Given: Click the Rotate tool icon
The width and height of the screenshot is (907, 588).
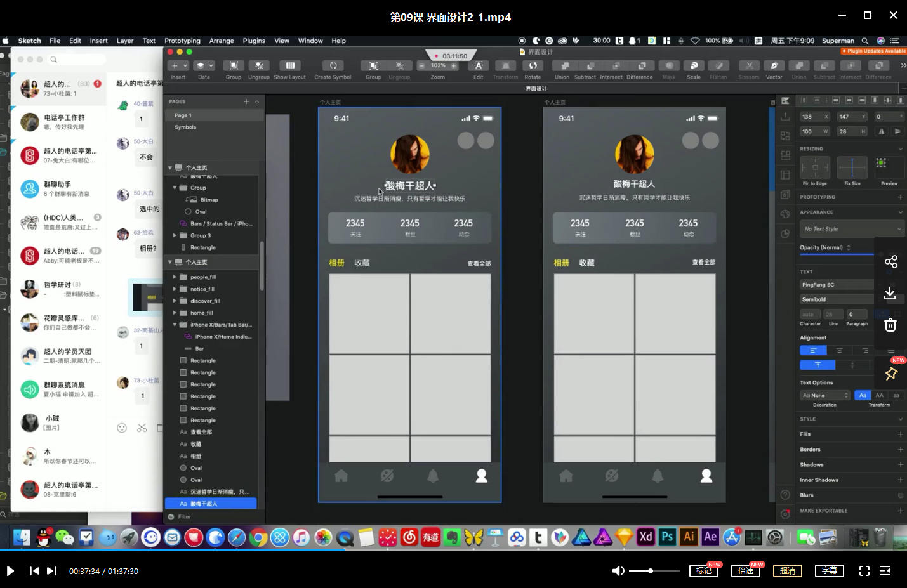Looking at the screenshot, I should 533,66.
